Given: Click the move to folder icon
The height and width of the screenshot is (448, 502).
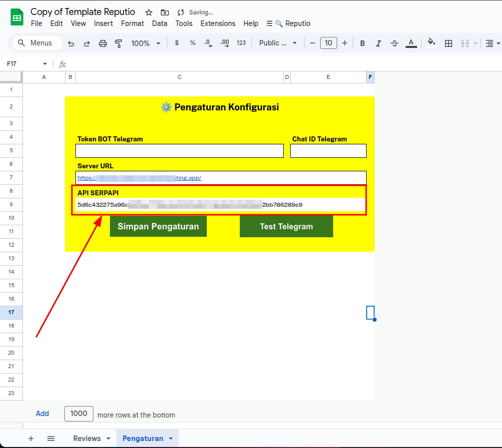Looking at the screenshot, I should (164, 12).
